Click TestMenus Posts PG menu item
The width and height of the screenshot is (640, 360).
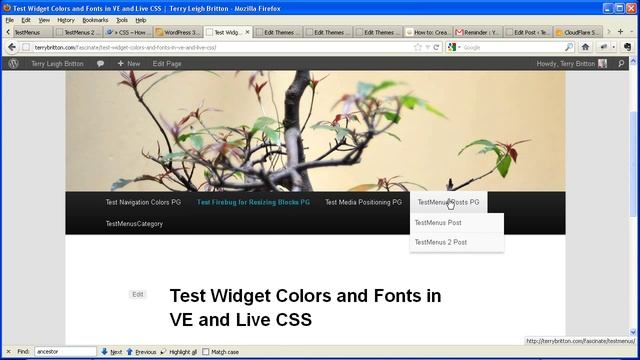pyautogui.click(x=448, y=202)
